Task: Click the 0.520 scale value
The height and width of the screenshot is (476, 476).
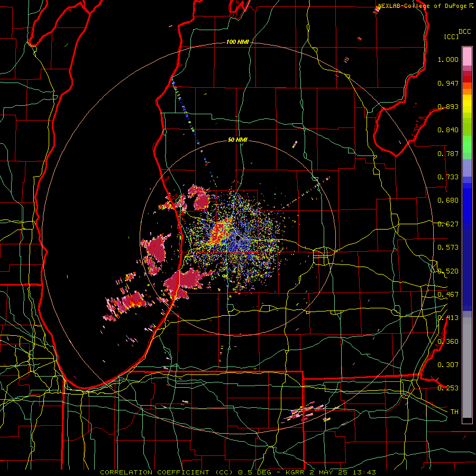Action: click(x=448, y=271)
